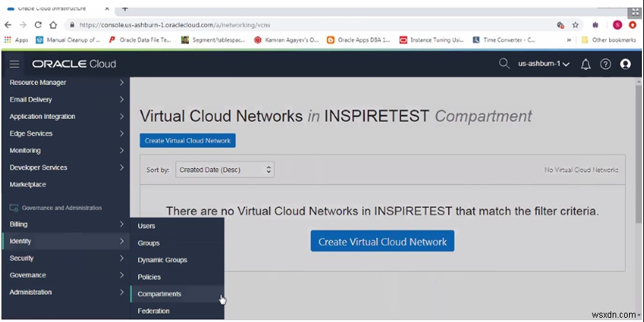644x322 pixels.
Task: Click the Oracle Cloud logo
Action: click(74, 64)
